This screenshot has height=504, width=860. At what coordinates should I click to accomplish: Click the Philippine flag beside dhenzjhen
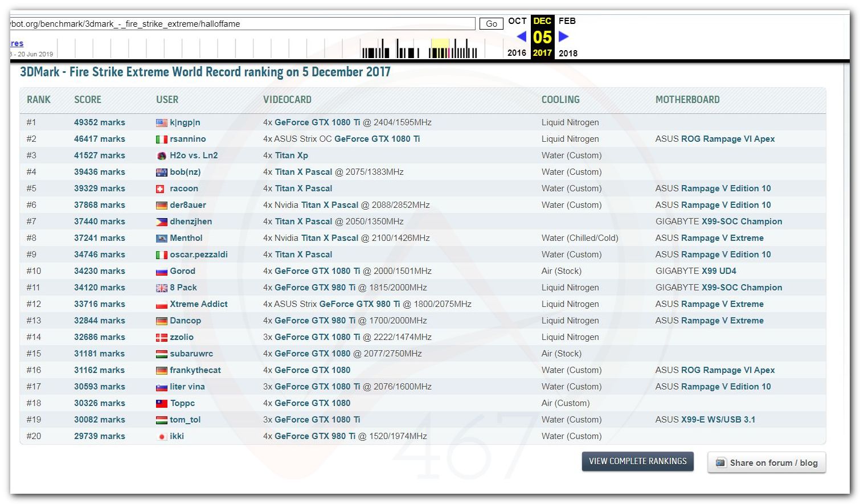162,222
